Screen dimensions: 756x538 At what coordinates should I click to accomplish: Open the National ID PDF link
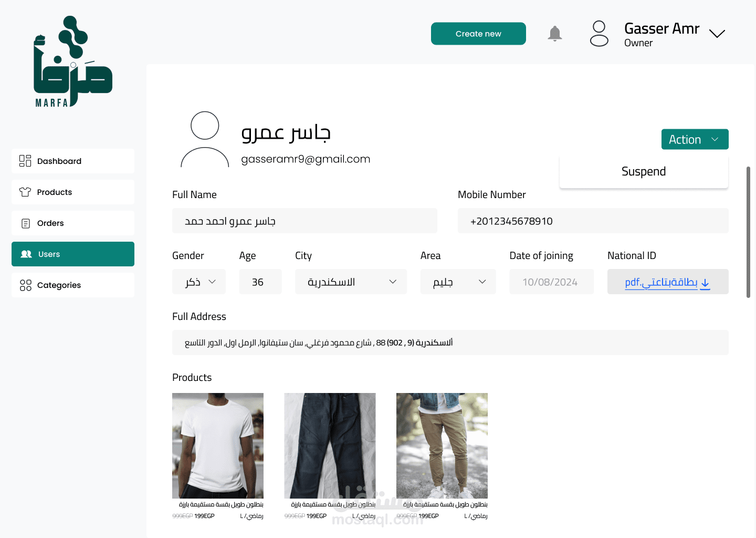pyautogui.click(x=661, y=282)
